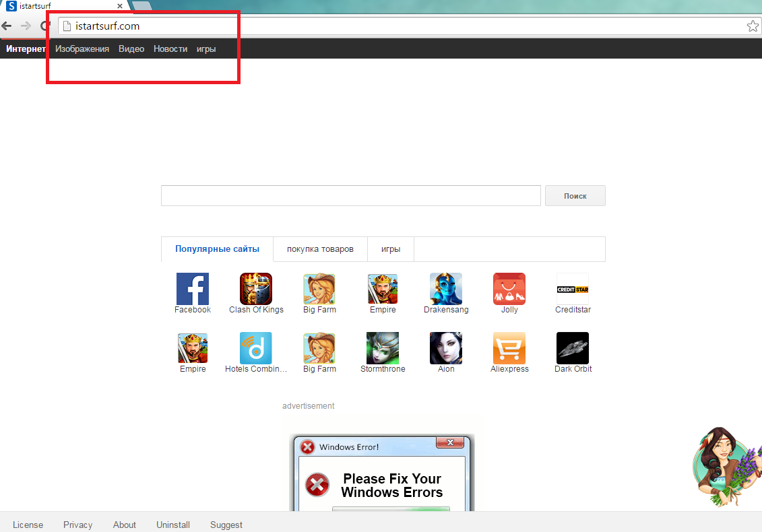The image size is (762, 532).
Task: Go back with the browser back arrow
Action: tap(7, 26)
